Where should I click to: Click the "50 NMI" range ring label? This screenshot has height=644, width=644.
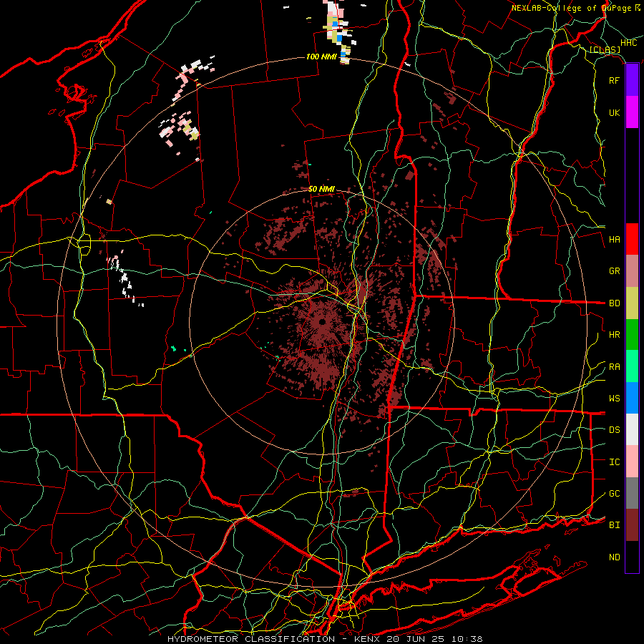pos(321,189)
